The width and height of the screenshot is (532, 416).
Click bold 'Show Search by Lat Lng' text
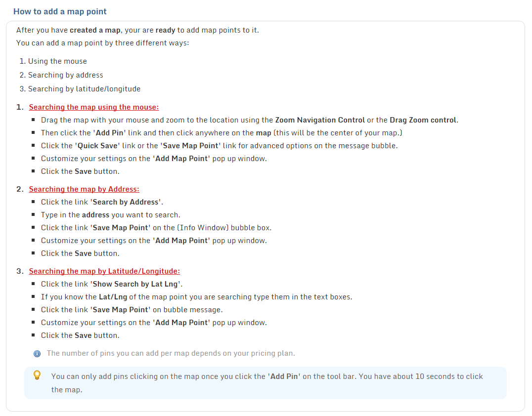pos(135,284)
